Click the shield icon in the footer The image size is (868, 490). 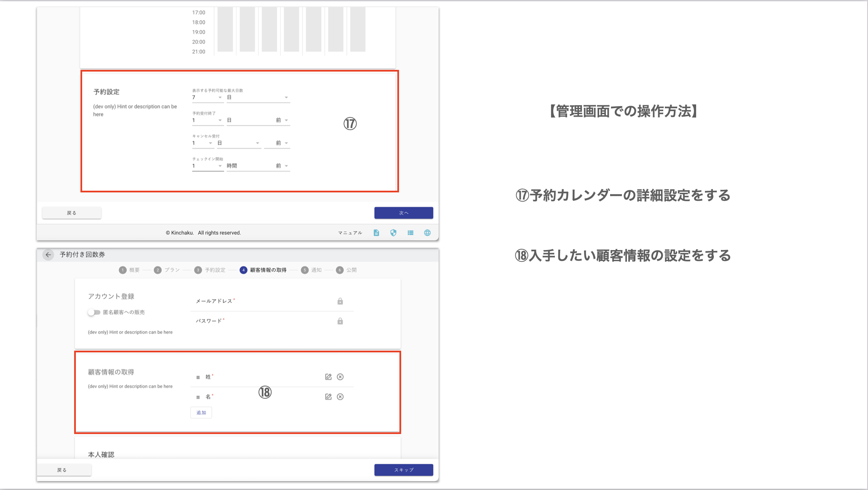[393, 233]
